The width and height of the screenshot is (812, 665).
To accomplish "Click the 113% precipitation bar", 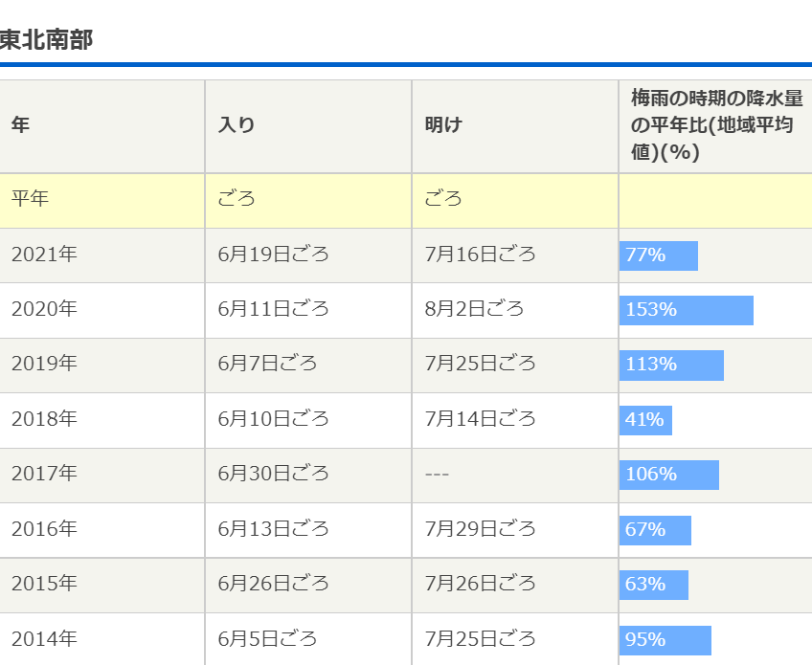I will (x=671, y=366).
